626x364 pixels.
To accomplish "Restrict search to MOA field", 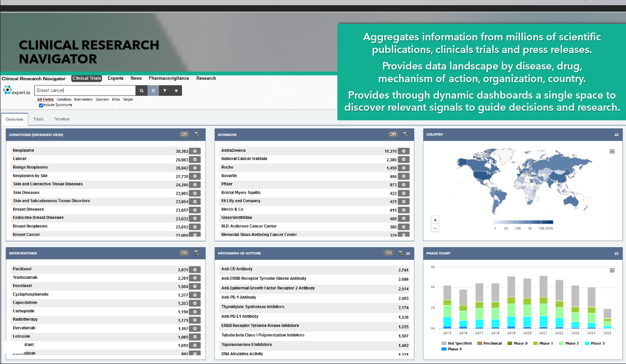I will (x=116, y=99).
